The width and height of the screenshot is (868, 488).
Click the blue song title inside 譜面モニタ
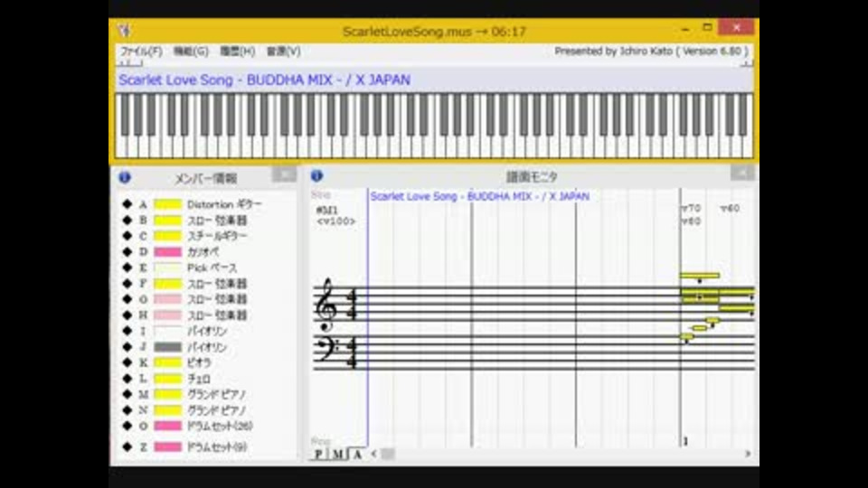[x=479, y=196]
